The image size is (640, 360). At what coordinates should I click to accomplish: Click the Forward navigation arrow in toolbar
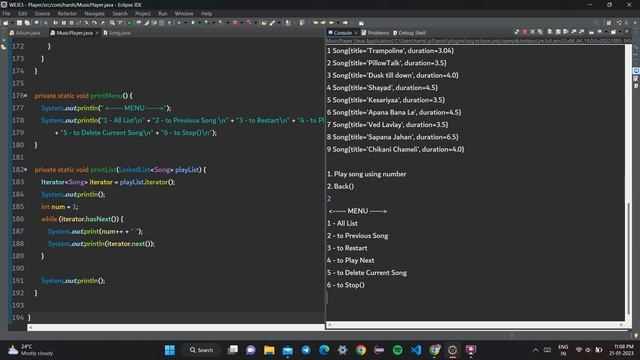point(345,23)
